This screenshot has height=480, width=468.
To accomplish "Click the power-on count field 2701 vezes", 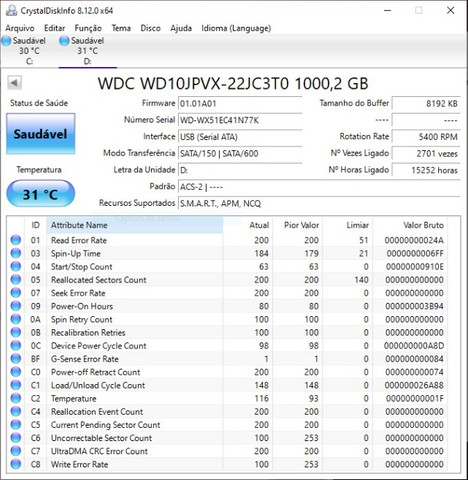I will pos(426,154).
